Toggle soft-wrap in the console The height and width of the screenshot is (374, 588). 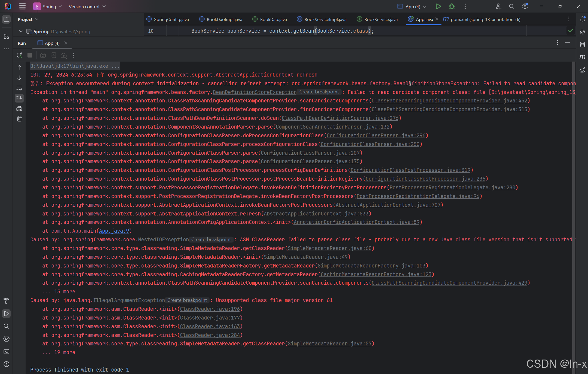(19, 88)
